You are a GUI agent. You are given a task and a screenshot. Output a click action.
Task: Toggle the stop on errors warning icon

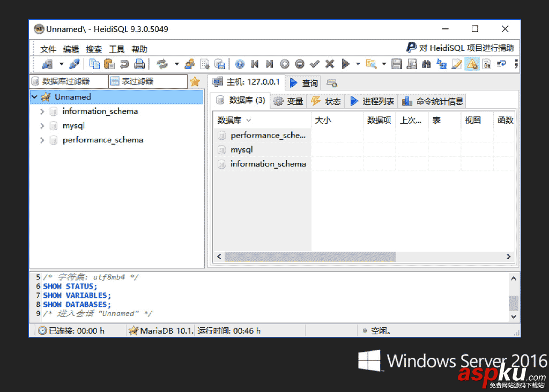coord(472,64)
